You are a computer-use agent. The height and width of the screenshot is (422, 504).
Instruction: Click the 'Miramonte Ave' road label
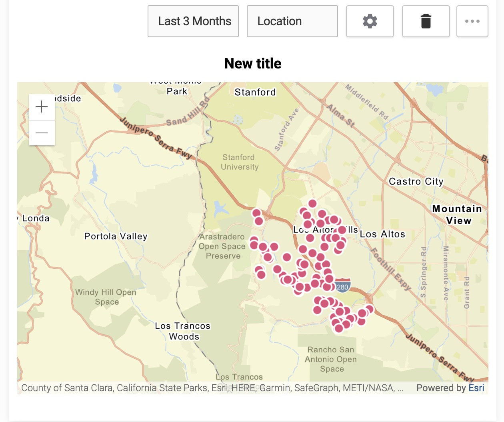pyautogui.click(x=446, y=273)
